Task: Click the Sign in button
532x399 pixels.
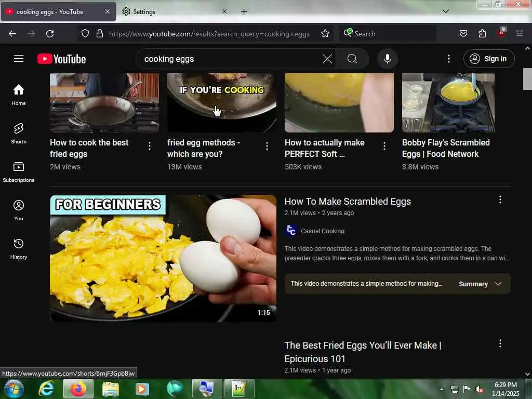Action: click(488, 59)
